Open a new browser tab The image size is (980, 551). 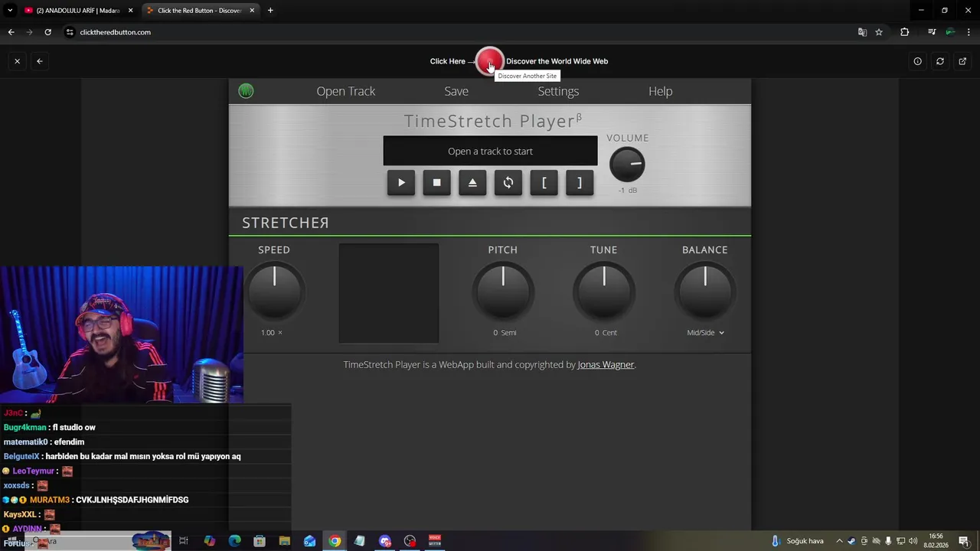click(x=270, y=11)
